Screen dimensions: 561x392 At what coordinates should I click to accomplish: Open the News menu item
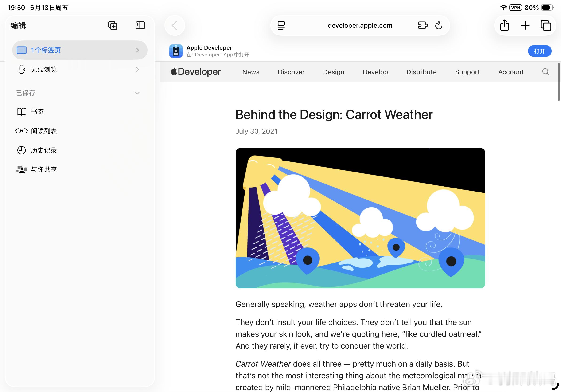251,72
